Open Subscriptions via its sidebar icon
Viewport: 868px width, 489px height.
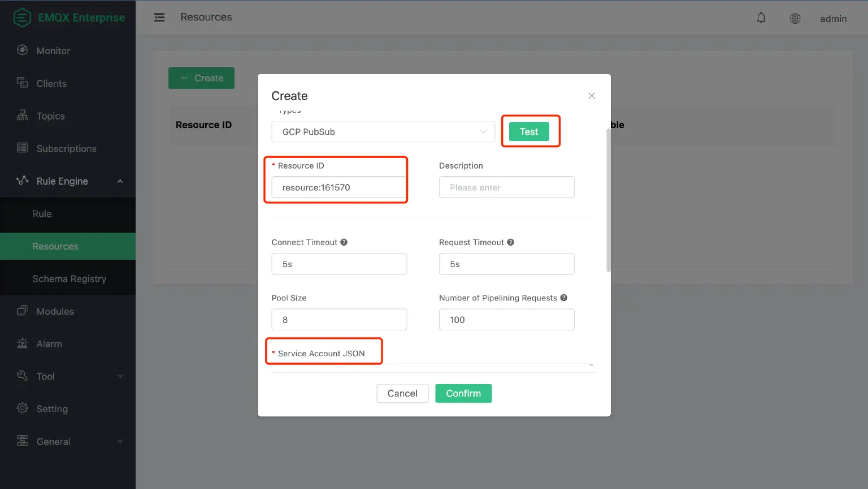tap(22, 148)
